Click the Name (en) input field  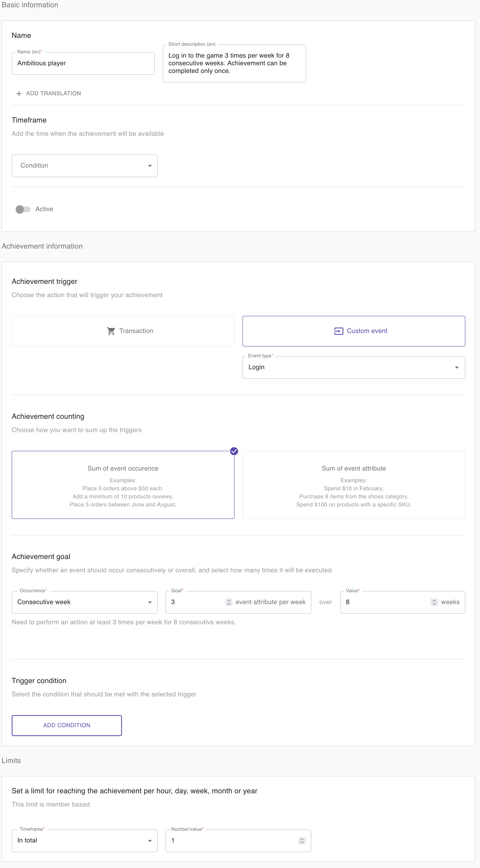click(x=83, y=63)
